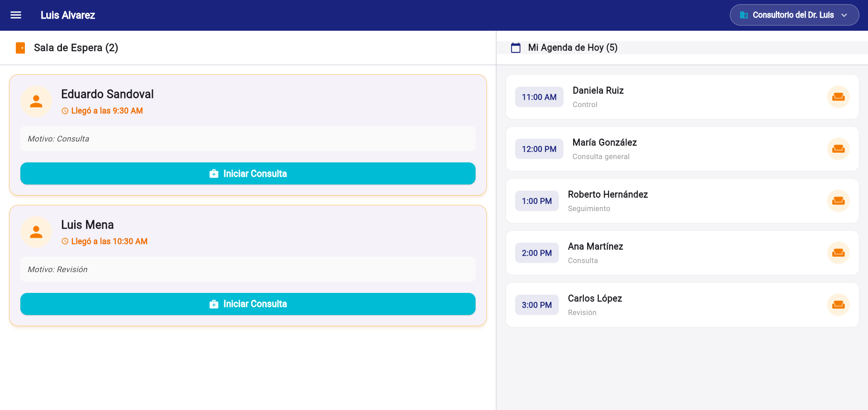Click the clinic building icon in the top-right selector

point(744,15)
